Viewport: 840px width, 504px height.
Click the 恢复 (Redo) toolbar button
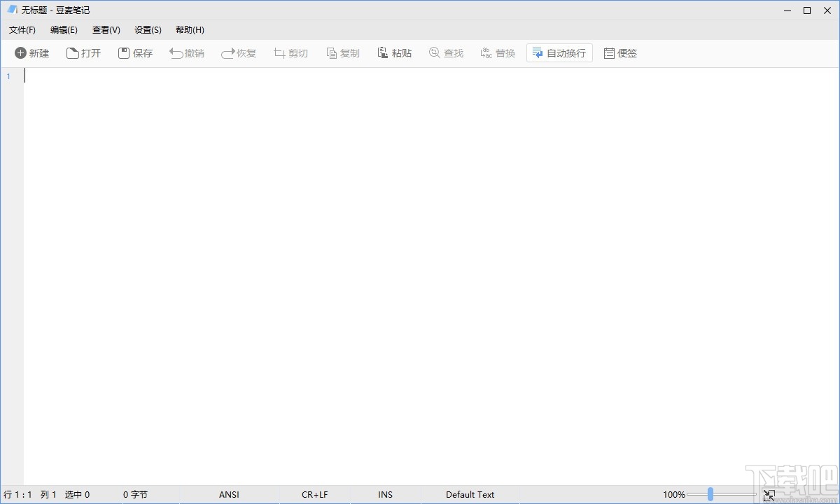pyautogui.click(x=239, y=53)
